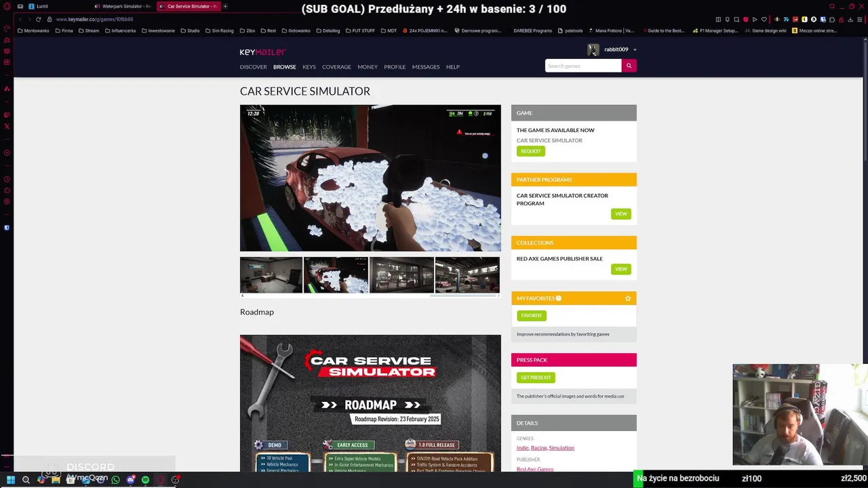
Task: Click the KeyMailer logo
Action: [262, 52]
